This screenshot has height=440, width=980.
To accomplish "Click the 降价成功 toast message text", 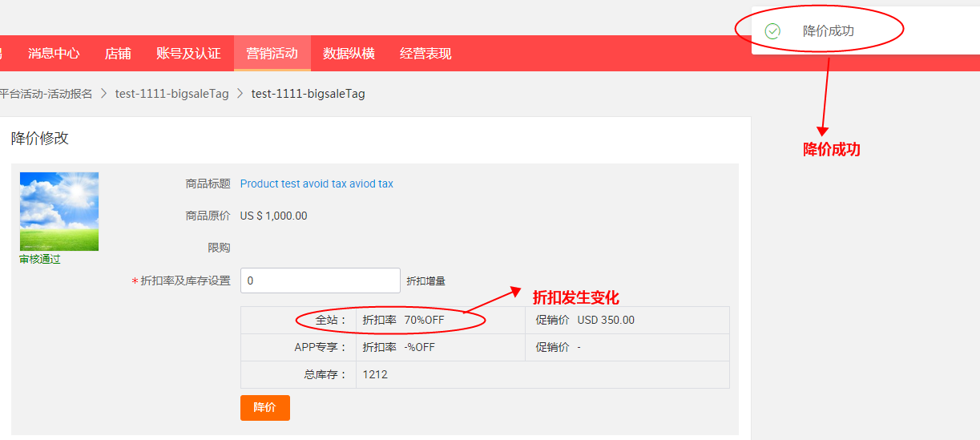I will (x=828, y=31).
